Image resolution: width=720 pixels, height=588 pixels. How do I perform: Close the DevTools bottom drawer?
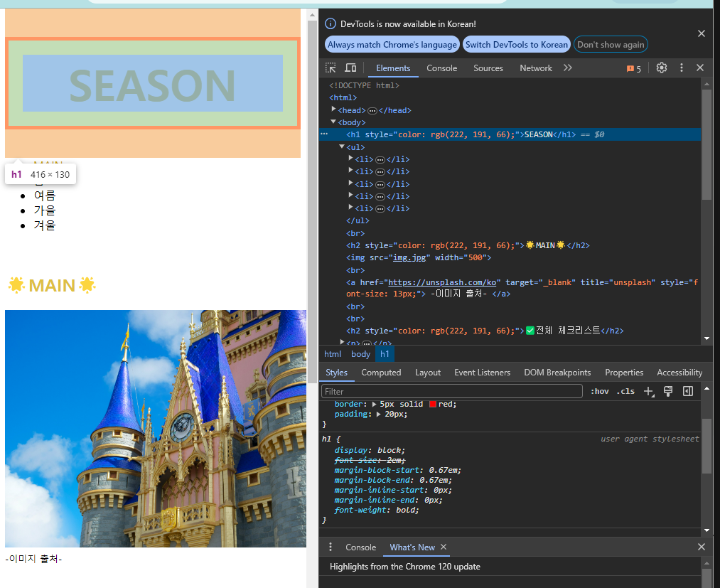tap(702, 547)
